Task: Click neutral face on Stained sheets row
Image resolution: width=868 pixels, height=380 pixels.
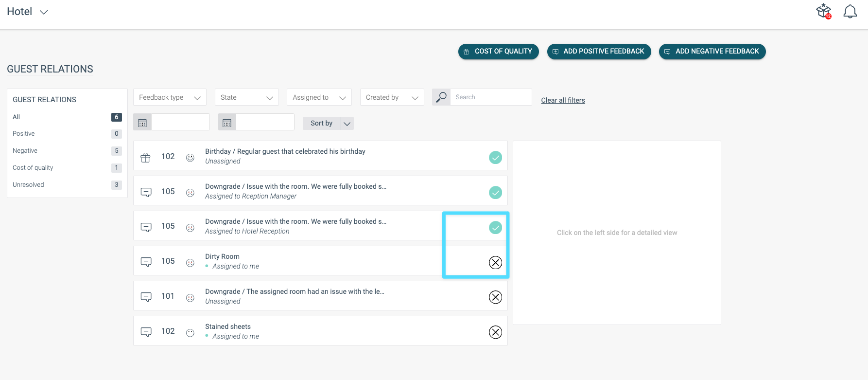Action: coord(191,333)
